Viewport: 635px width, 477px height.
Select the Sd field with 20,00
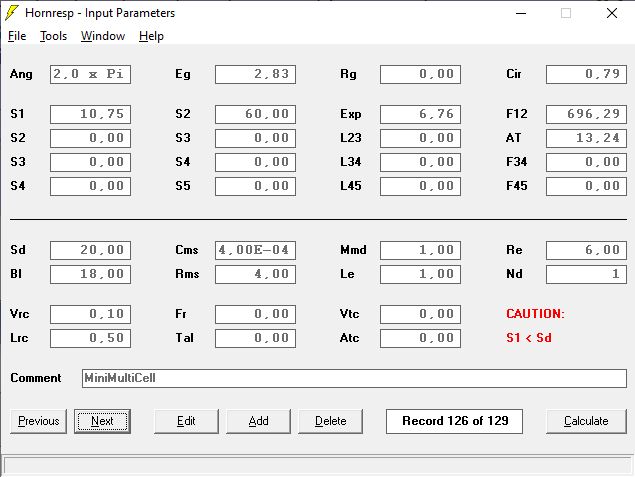[x=90, y=250]
